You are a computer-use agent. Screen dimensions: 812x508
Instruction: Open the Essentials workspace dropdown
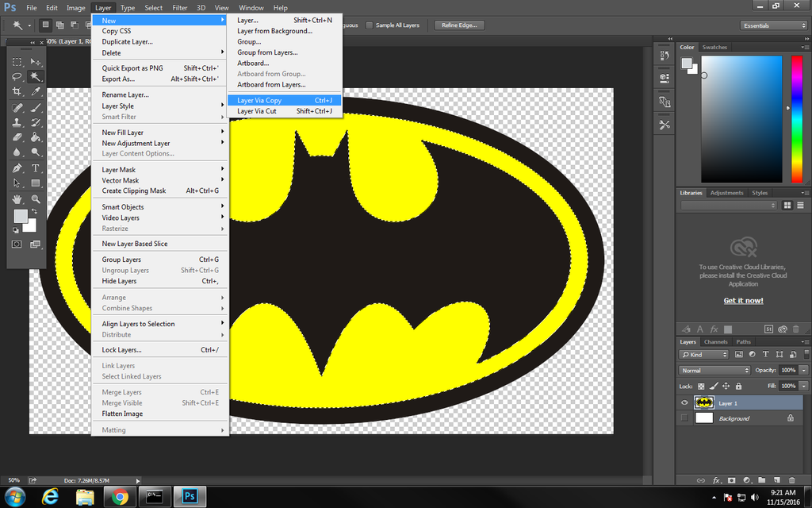[x=774, y=25]
